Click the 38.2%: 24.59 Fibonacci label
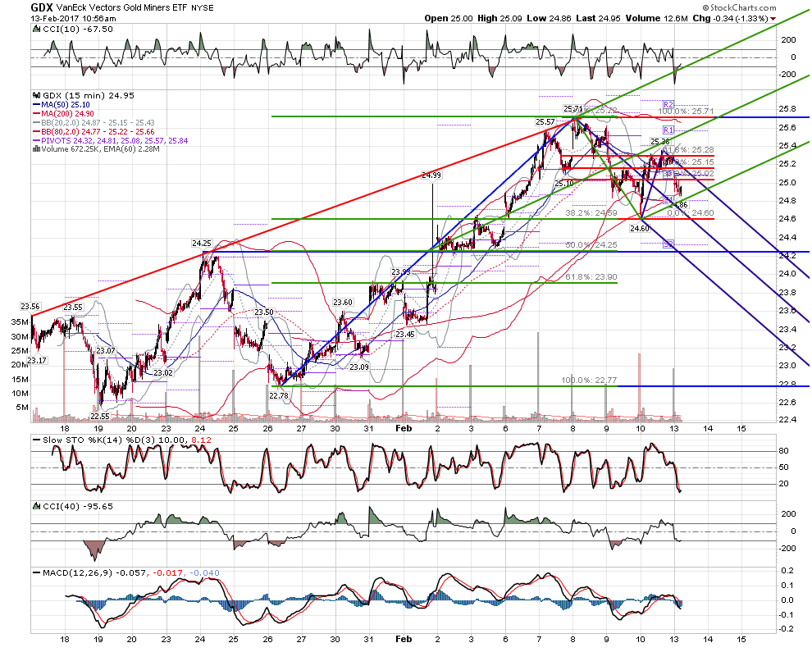Viewport: 812px width, 652px height. (591, 212)
